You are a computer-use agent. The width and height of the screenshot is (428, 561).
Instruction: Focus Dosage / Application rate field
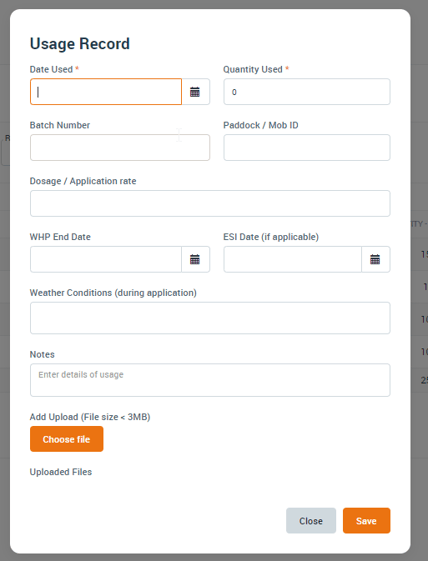click(x=210, y=203)
